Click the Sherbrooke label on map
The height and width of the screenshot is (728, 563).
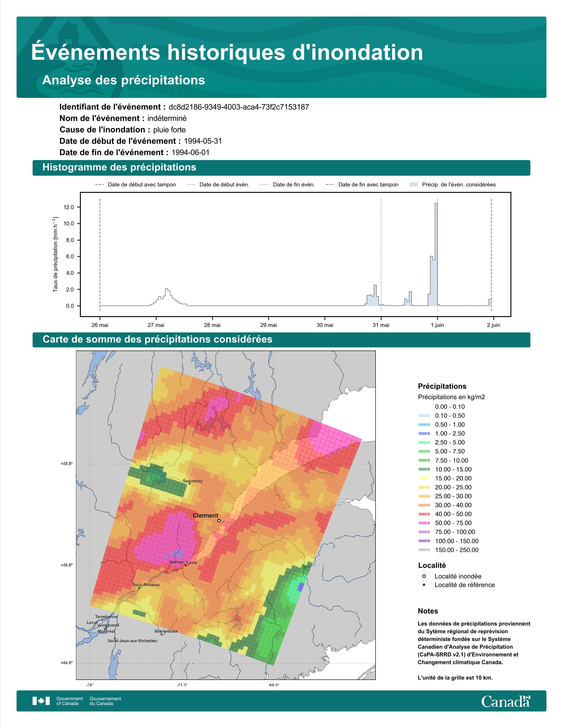tap(166, 631)
